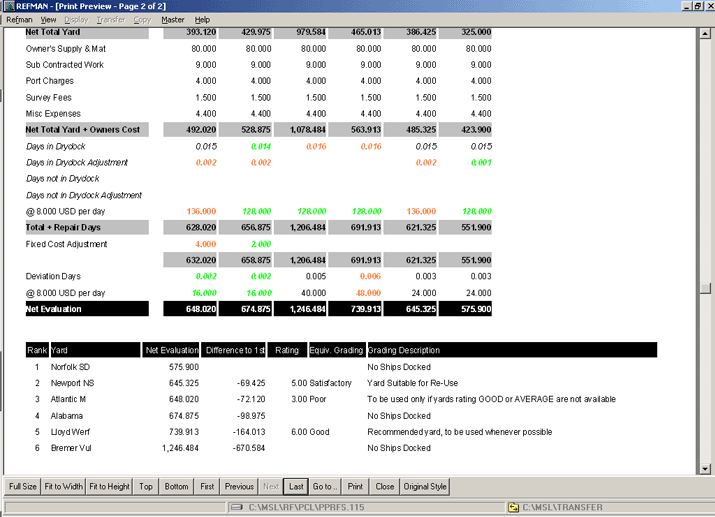Choose Fit to Height button
The height and width of the screenshot is (517, 715).
click(x=109, y=487)
